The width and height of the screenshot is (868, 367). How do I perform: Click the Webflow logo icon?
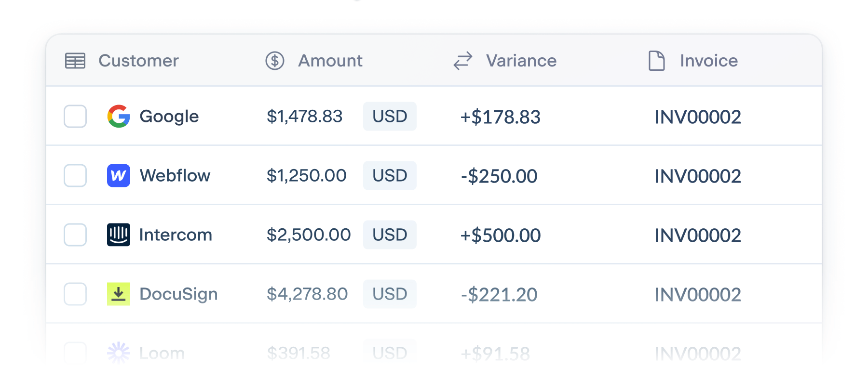pos(119,175)
